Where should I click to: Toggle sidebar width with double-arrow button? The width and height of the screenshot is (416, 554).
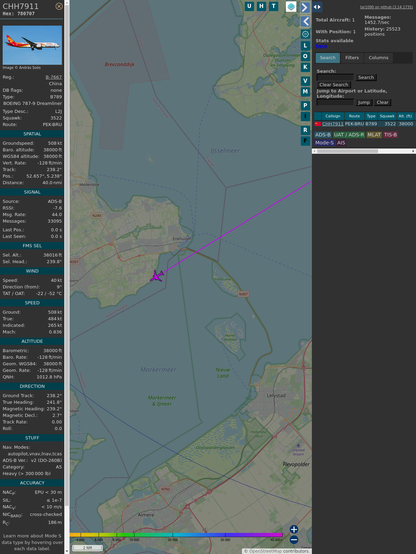(x=317, y=7)
